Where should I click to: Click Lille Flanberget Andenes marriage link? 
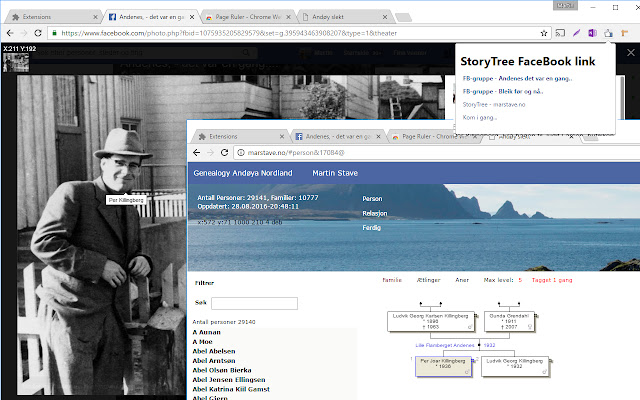(445, 345)
